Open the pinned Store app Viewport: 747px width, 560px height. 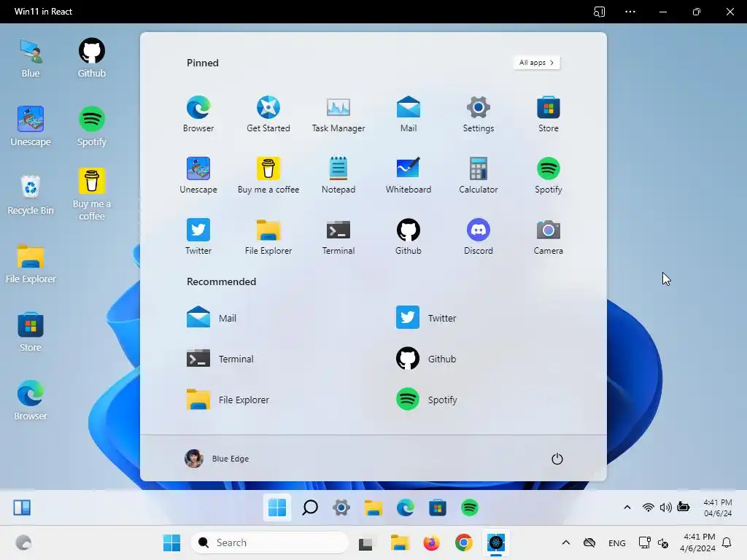(549, 114)
